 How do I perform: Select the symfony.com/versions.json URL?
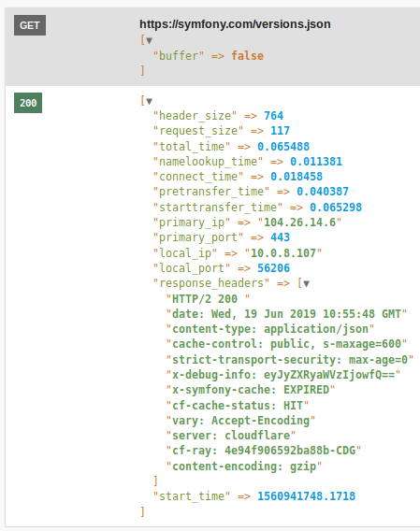235,24
